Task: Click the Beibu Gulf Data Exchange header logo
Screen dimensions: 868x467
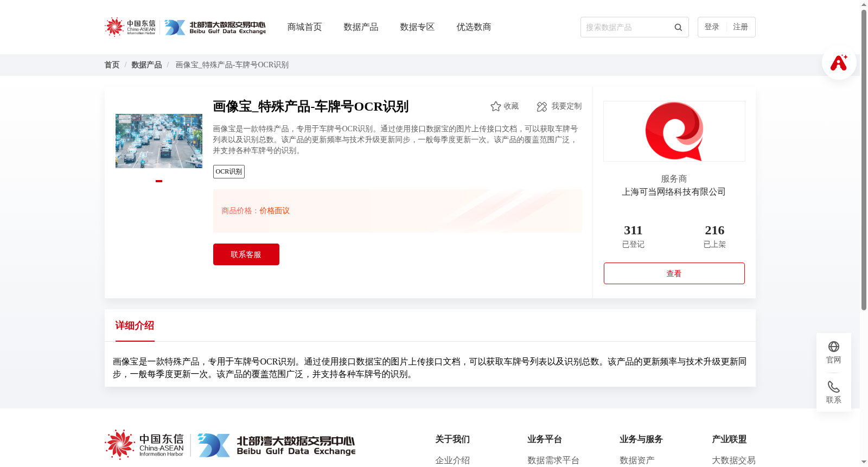Action: click(x=215, y=27)
